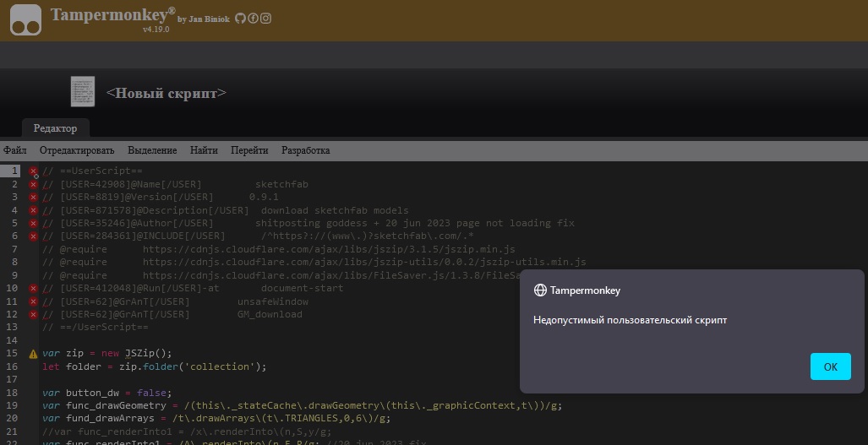This screenshot has height=445, width=868.
Task: Open the GitHub icon link
Action: tap(240, 19)
